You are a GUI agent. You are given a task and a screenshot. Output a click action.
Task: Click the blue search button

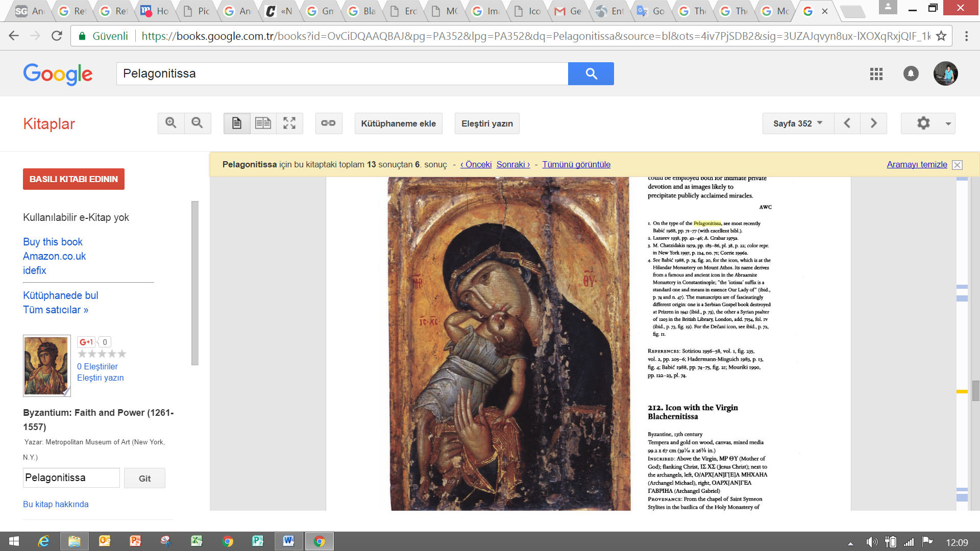tap(591, 73)
